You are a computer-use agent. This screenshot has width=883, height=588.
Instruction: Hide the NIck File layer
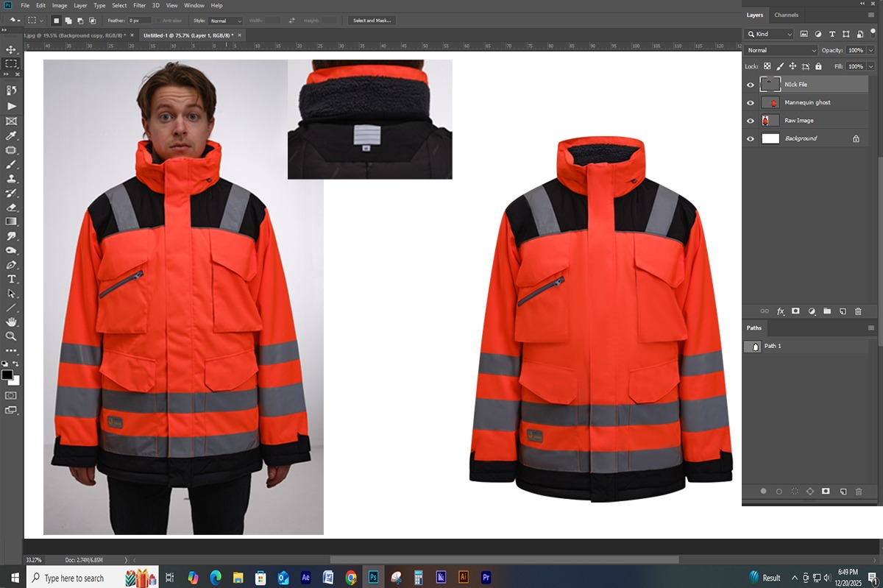click(x=751, y=84)
